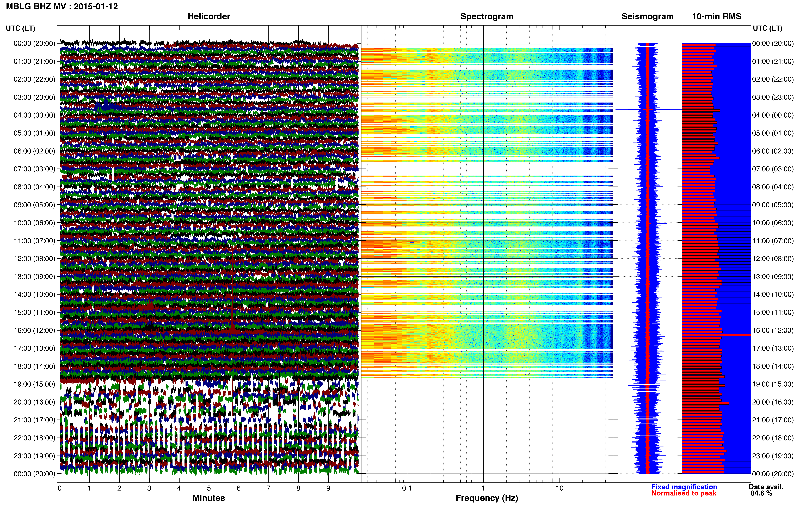Click the '1' frequency tick label
This screenshot has height=508, width=812.
click(x=483, y=488)
